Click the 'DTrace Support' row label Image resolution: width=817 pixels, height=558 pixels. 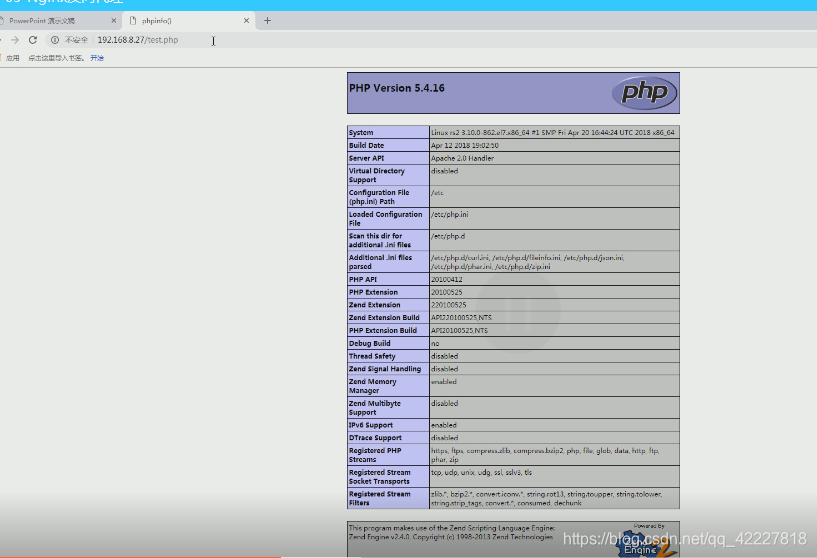coord(375,438)
